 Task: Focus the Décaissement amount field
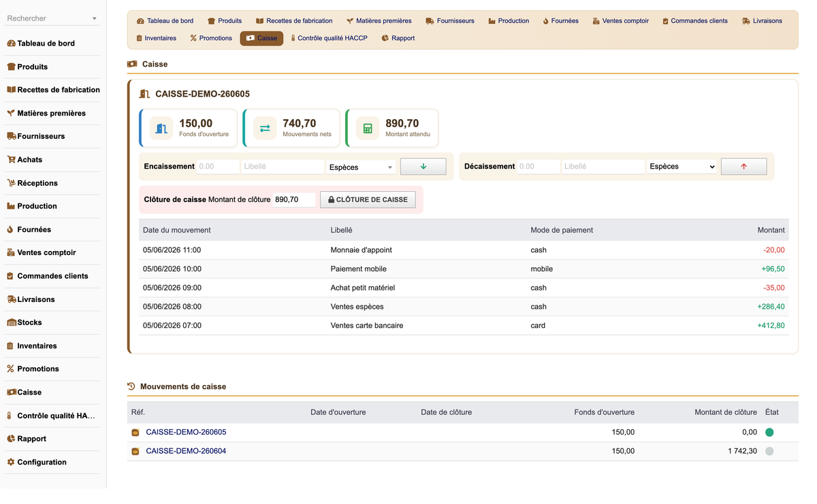(539, 167)
